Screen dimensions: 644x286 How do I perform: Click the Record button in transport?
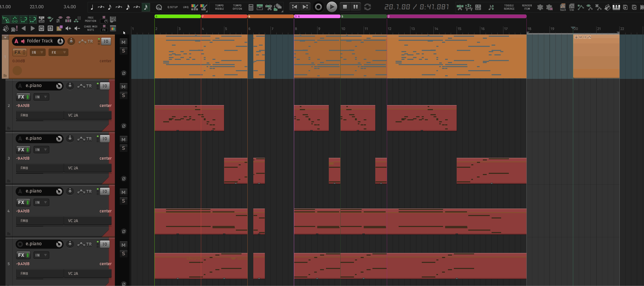318,7
